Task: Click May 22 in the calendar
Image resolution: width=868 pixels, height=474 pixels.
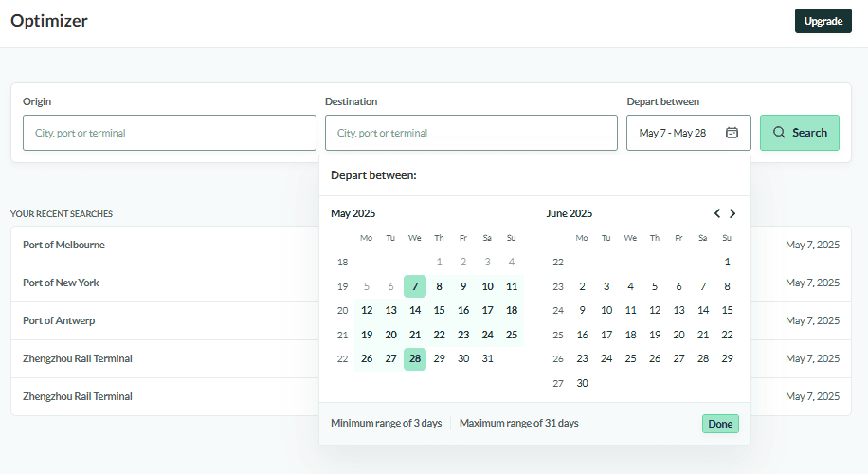Action: (x=439, y=335)
